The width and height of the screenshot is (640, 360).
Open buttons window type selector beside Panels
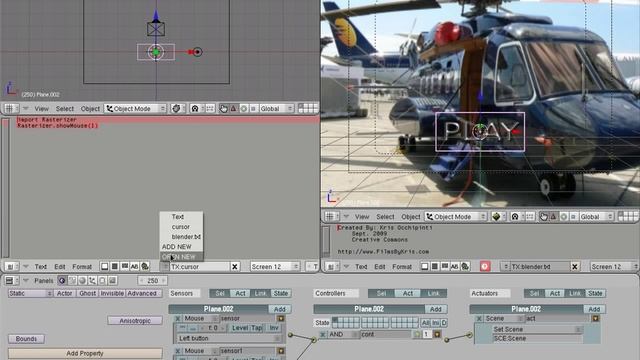pos(11,280)
